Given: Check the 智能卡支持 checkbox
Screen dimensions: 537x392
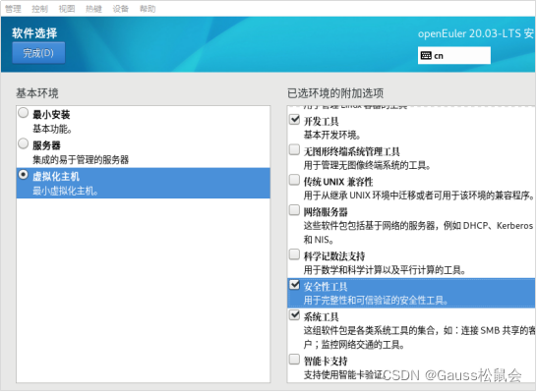Looking at the screenshot, I should pos(294,360).
